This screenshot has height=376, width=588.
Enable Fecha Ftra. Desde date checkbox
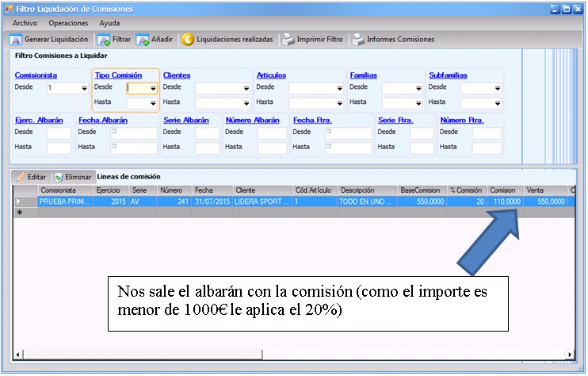tap(329, 132)
